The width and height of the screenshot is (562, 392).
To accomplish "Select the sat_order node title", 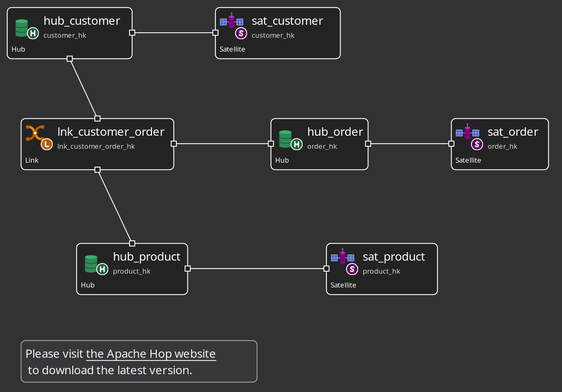I will 513,132.
